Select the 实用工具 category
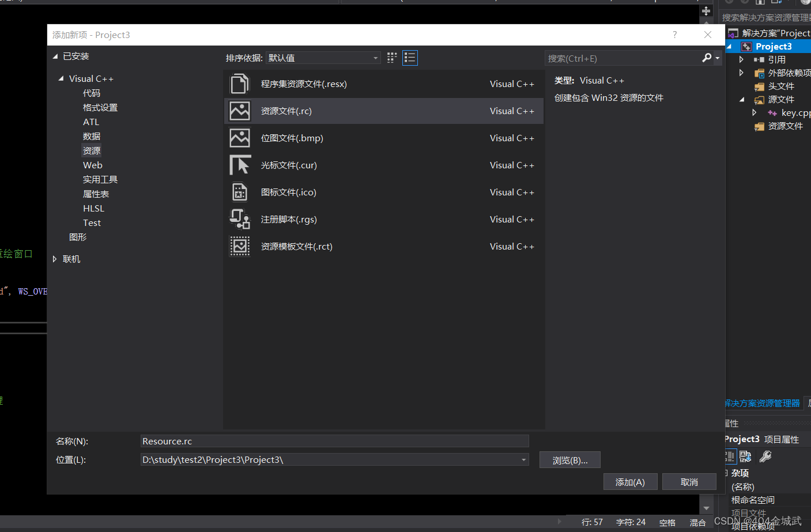The width and height of the screenshot is (811, 532). [100, 180]
